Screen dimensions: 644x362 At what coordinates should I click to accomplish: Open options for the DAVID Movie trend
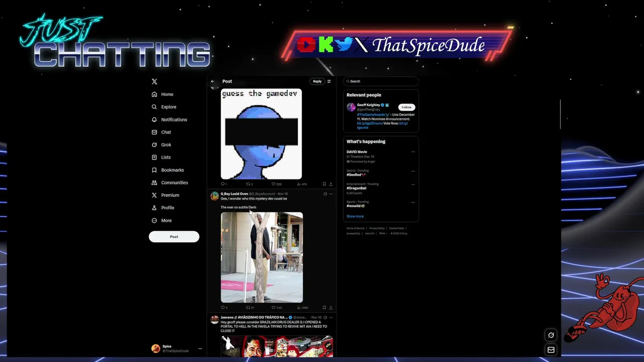413,152
